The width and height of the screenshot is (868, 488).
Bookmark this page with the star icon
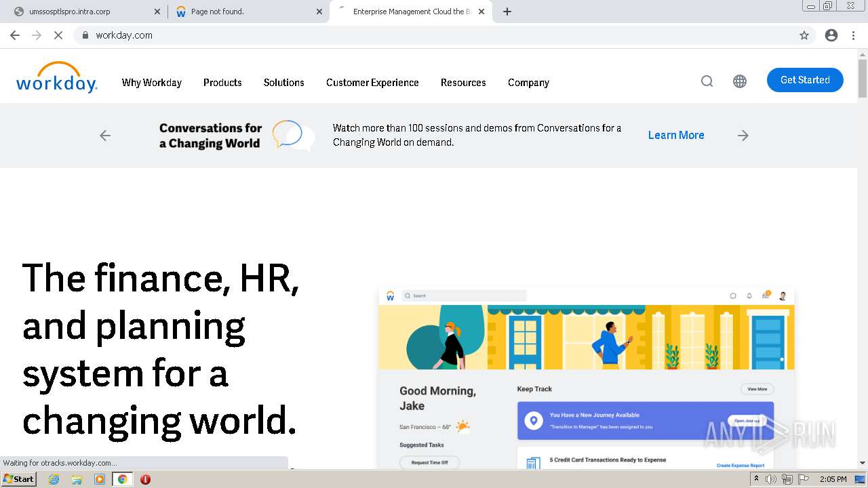[x=804, y=35]
